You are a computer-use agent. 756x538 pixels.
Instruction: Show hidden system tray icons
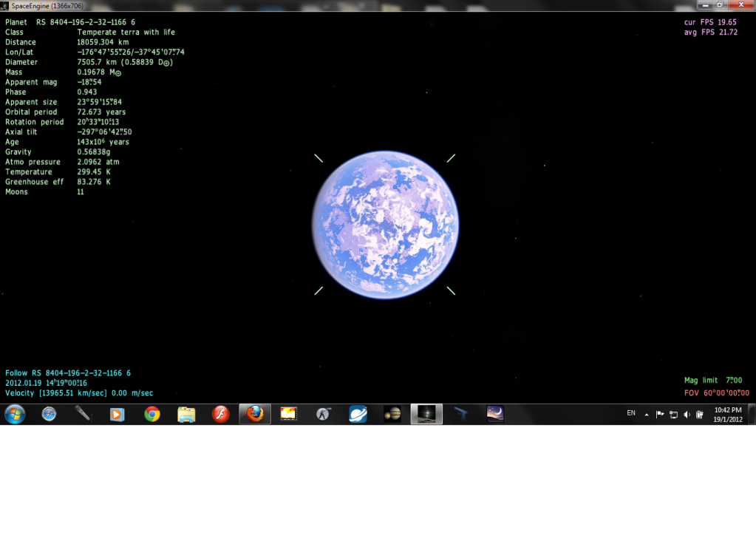(647, 415)
